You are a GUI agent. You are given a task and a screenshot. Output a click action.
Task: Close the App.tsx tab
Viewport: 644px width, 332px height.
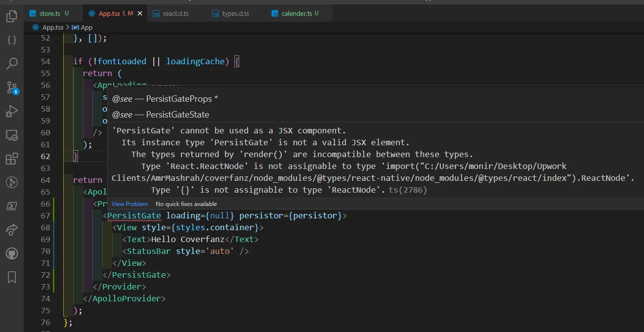140,13
